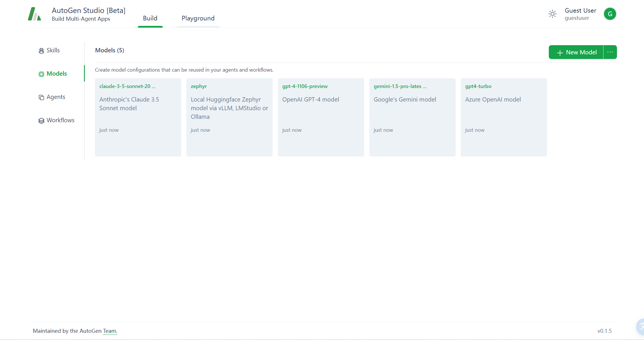
Task: Click the 'Build Multi-Agent Apps' subtitle
Action: point(81,19)
